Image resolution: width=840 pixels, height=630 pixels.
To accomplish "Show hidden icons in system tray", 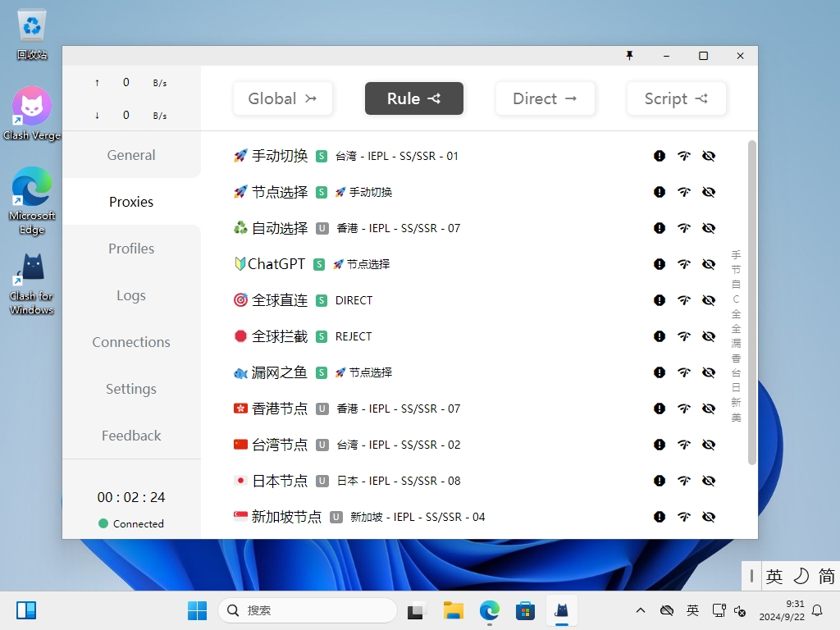I will pyautogui.click(x=641, y=610).
